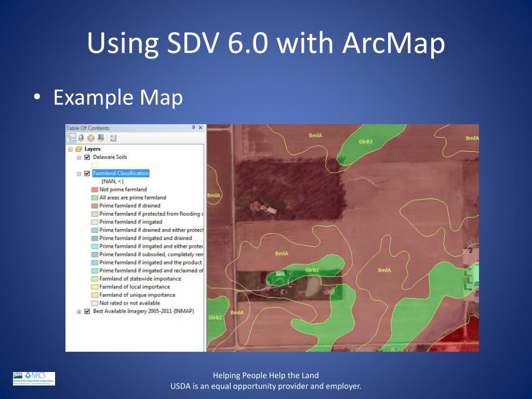This screenshot has width=532, height=399.
Task: Click 'Prime farmland if protected from flooding' label
Action: click(151, 214)
